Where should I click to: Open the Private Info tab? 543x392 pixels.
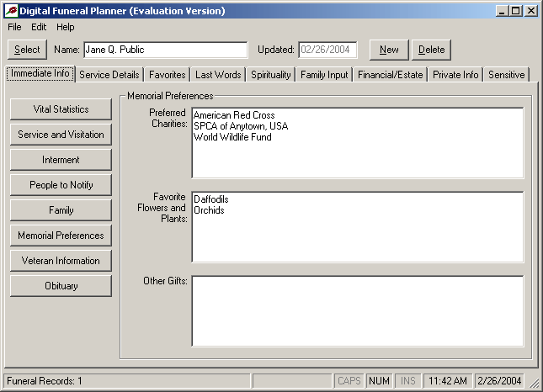[x=455, y=75]
